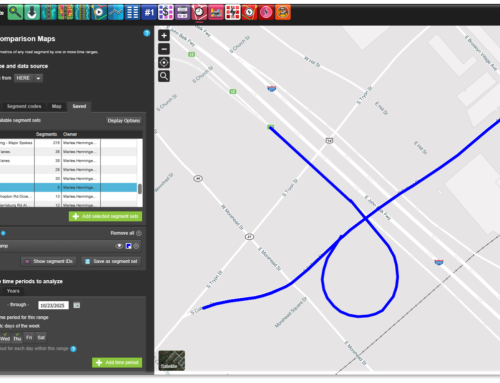
Task: Open the red clock comparison maps tool
Action: (199, 13)
